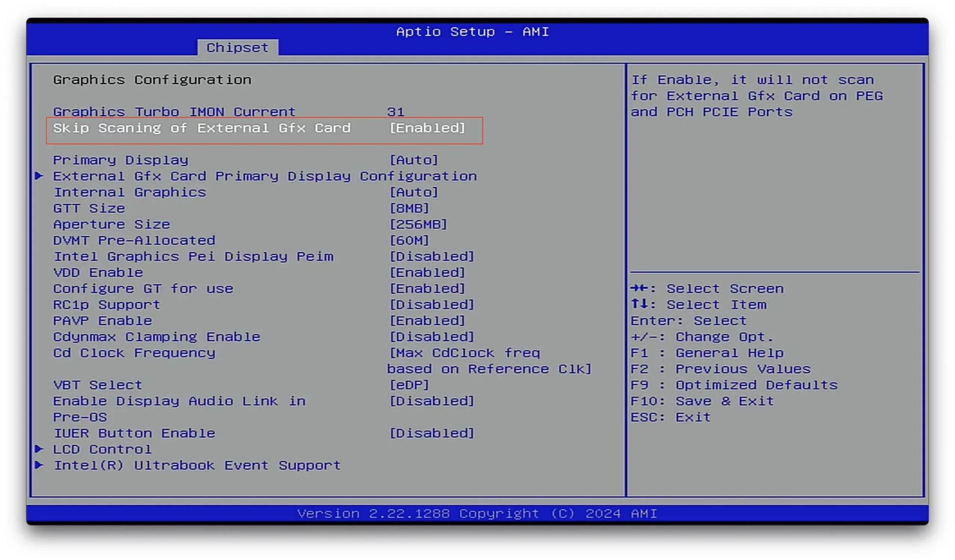Expand External Gfx Card Primary Display Configuration arrow
The width and height of the screenshot is (955, 560).
[x=39, y=176]
